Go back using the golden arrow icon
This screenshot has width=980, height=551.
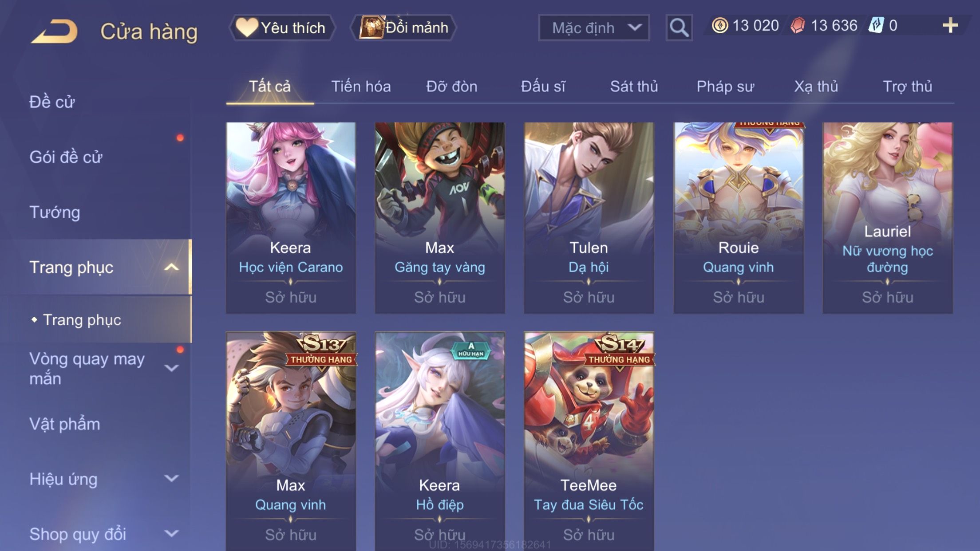click(55, 32)
